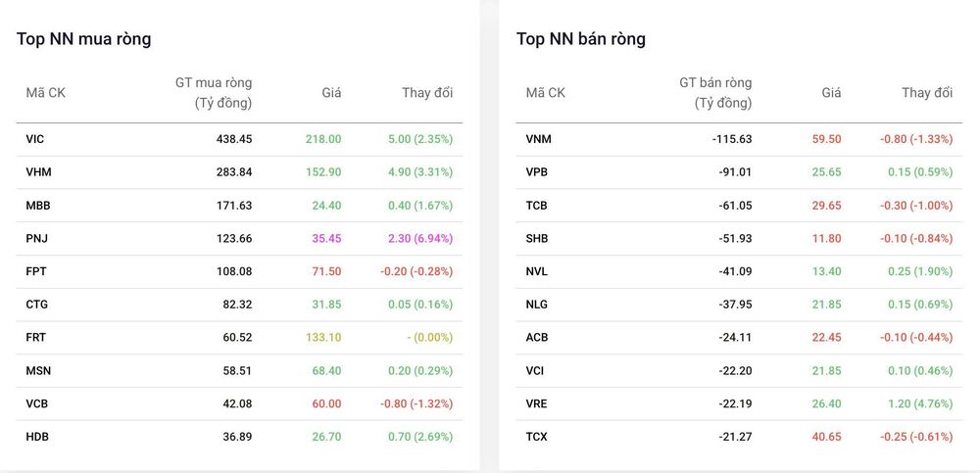Click the Mã CK header in buy table

(46, 93)
